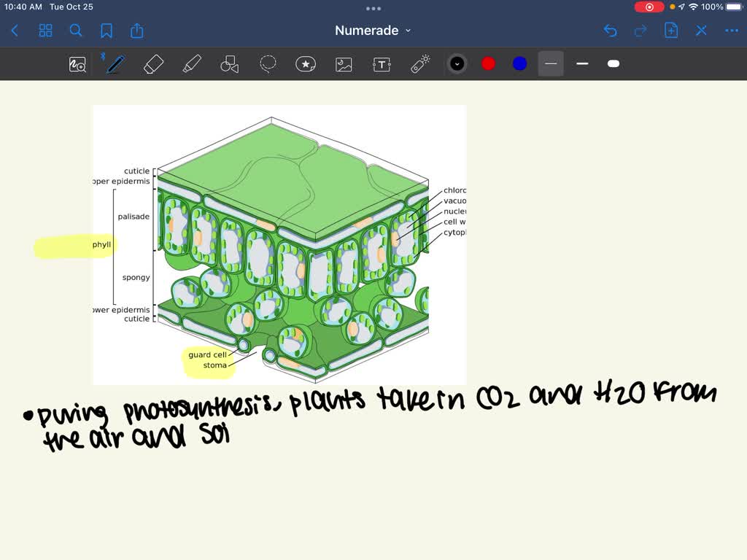Image resolution: width=747 pixels, height=560 pixels.
Task: Activate the Lasso selection tool
Action: coord(268,63)
